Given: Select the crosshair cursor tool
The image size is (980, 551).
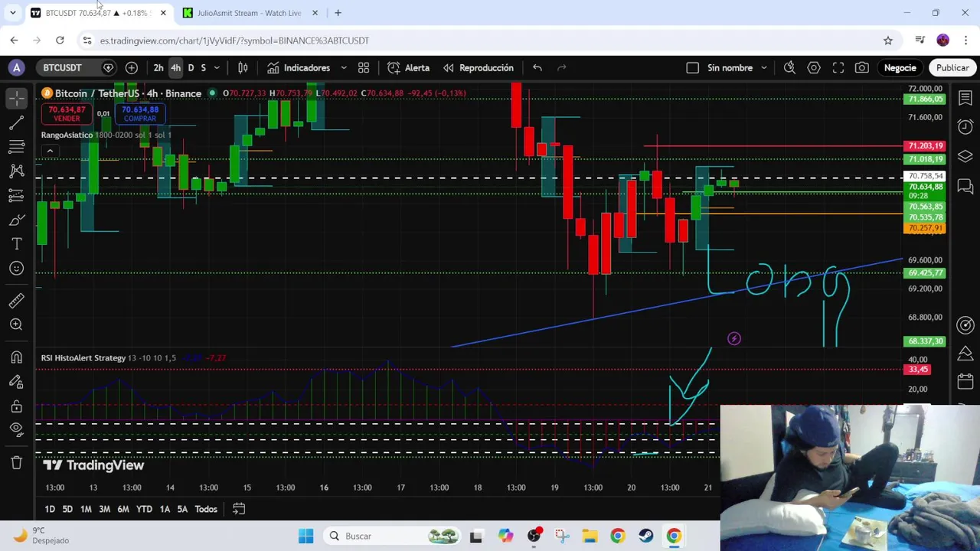Looking at the screenshot, I should tap(17, 98).
